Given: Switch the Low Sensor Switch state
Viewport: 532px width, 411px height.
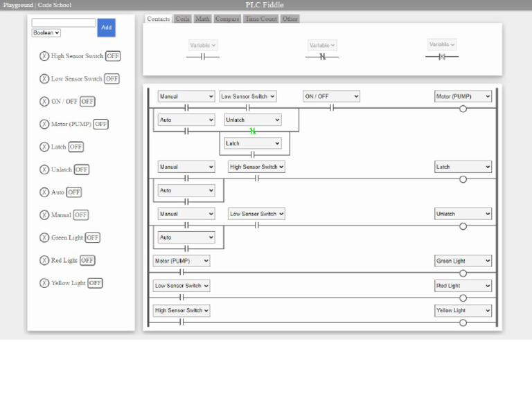Looking at the screenshot, I should [x=112, y=79].
